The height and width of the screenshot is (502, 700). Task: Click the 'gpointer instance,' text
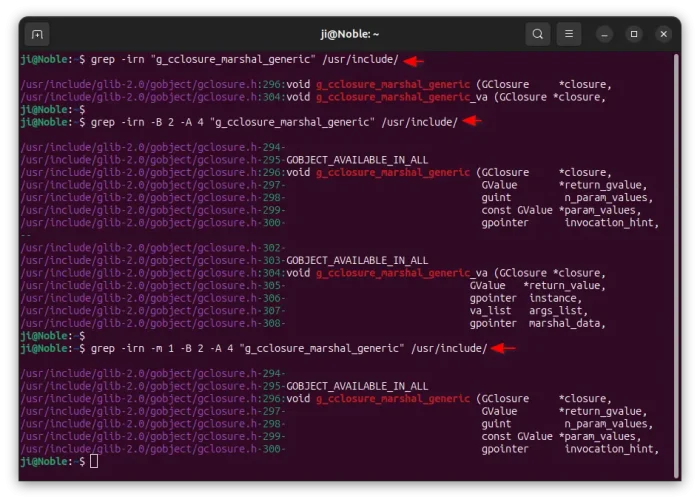pyautogui.click(x=525, y=298)
